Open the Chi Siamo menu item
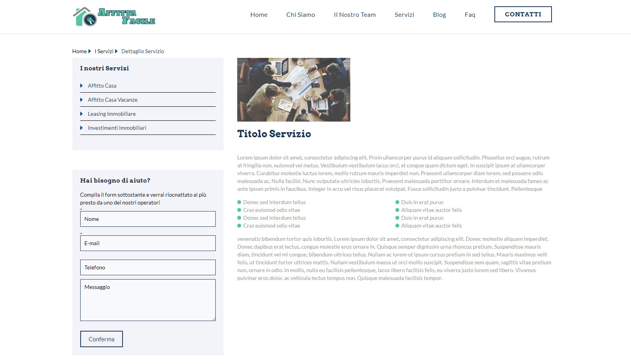The image size is (631, 364). 300,14
